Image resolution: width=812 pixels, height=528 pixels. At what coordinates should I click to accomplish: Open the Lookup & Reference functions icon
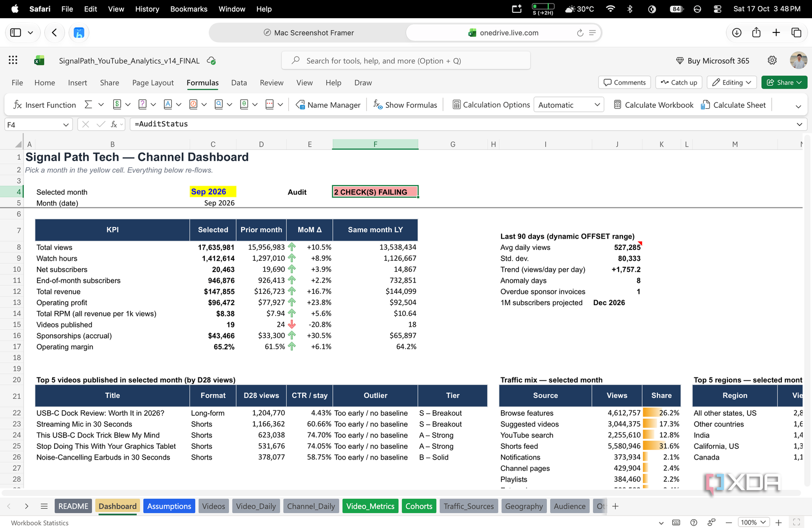pyautogui.click(x=219, y=104)
